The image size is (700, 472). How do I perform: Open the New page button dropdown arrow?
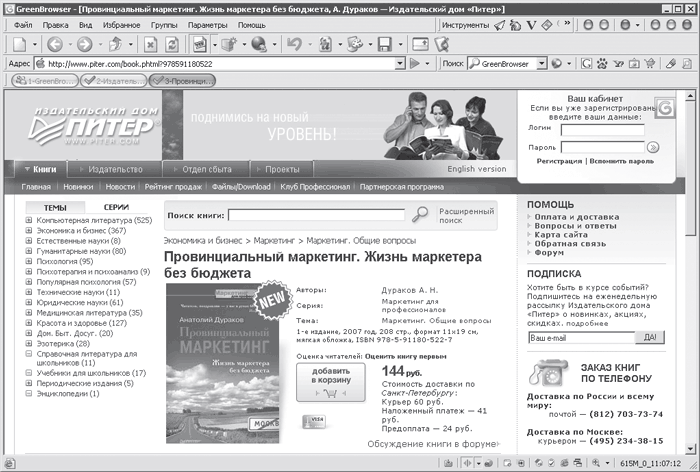coord(34,44)
